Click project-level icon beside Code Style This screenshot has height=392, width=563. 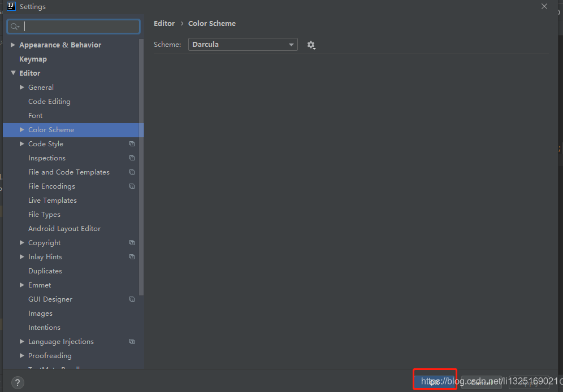click(132, 144)
